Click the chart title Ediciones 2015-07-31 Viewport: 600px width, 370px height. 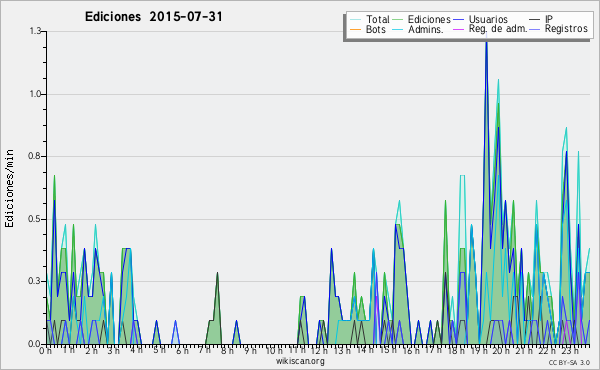point(153,17)
